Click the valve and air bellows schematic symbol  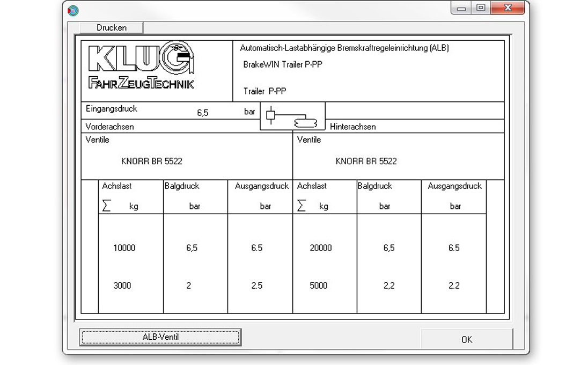coord(292,116)
